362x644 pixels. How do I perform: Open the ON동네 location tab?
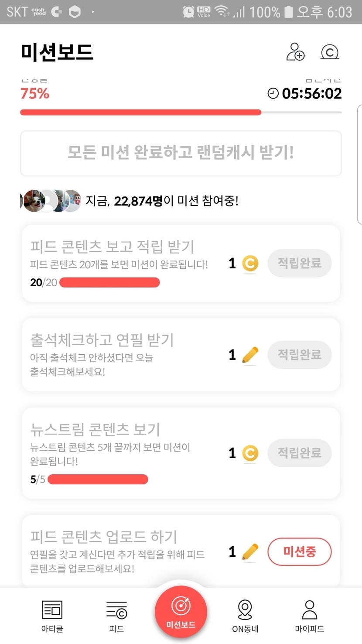(x=245, y=615)
